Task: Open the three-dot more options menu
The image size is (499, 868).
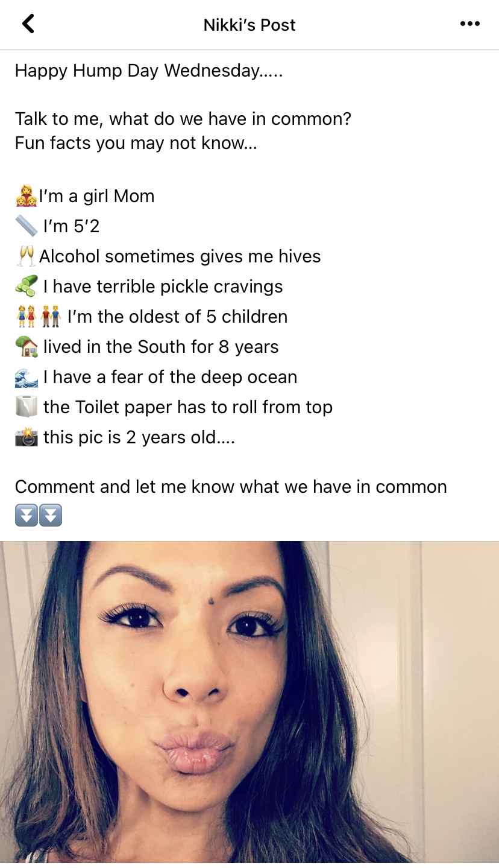Action: pos(469,24)
